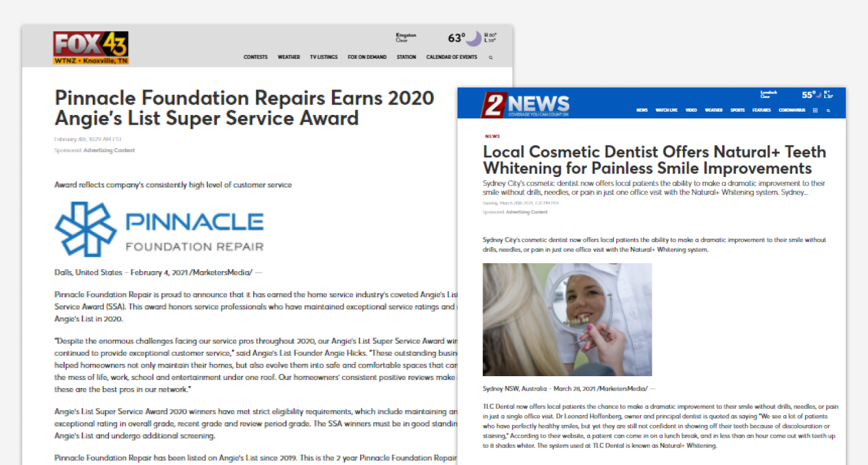Click the red NEWS category label
868x465 pixels.
tap(492, 136)
